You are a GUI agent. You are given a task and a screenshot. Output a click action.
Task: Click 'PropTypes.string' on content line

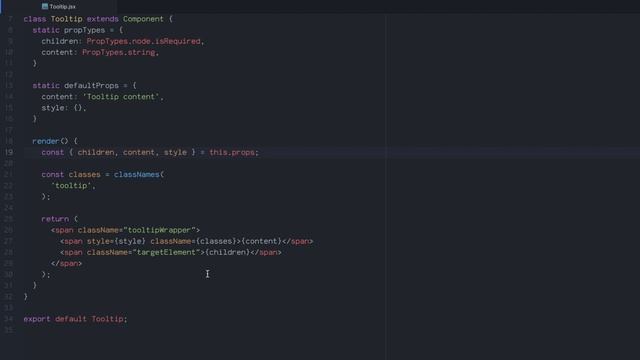(119, 52)
